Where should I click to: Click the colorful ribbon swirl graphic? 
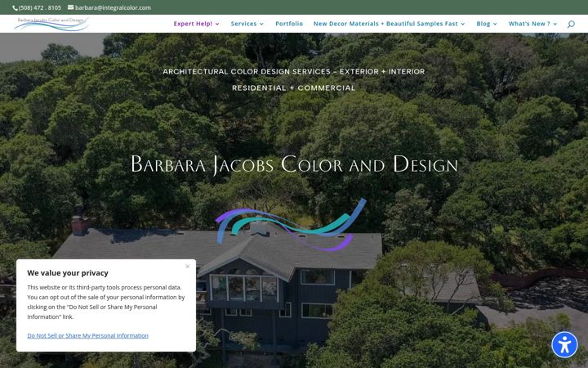tap(291, 225)
